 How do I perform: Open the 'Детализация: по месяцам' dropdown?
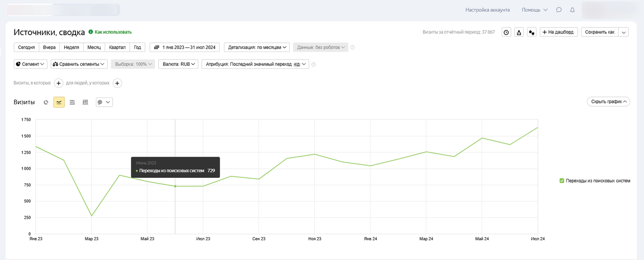[258, 47]
